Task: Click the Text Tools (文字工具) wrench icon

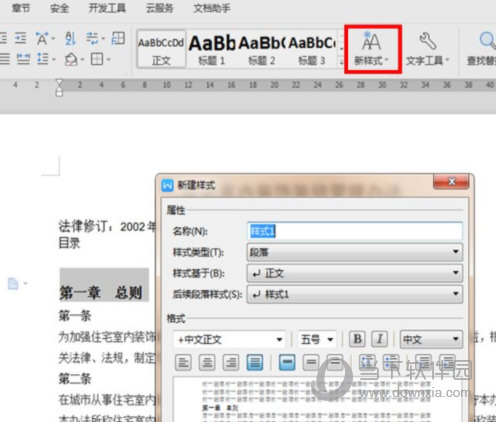Action: (427, 41)
